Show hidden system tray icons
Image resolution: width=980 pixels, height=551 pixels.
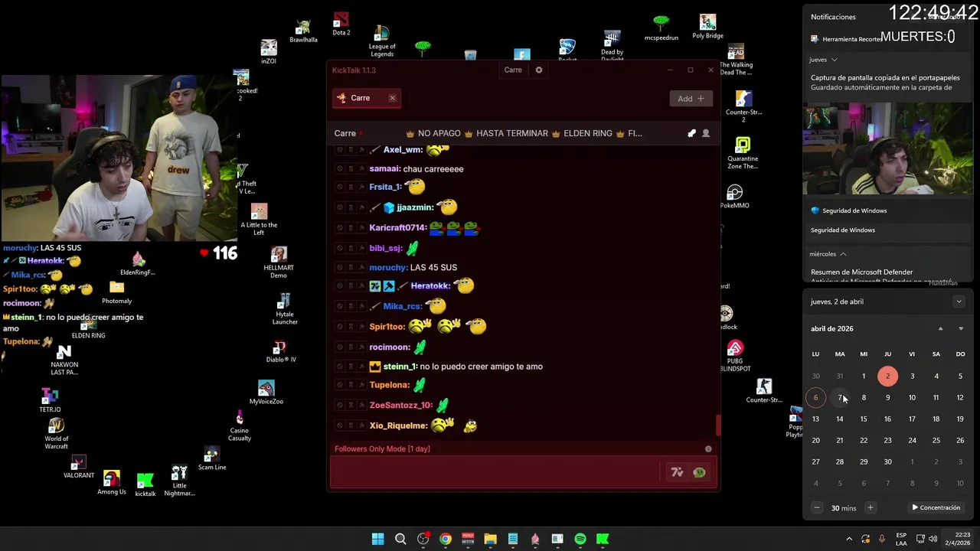pos(848,539)
